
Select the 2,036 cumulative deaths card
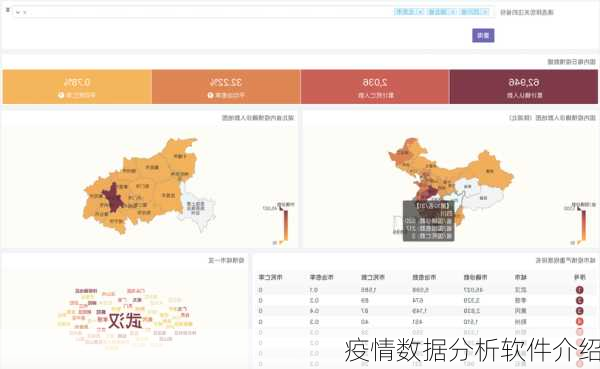375,87
